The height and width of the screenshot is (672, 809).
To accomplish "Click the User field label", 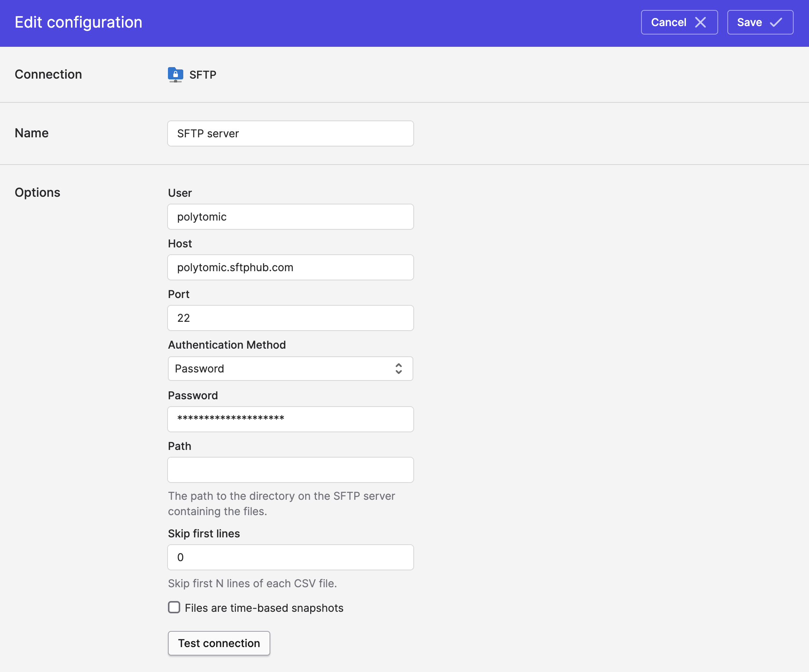I will (180, 193).
